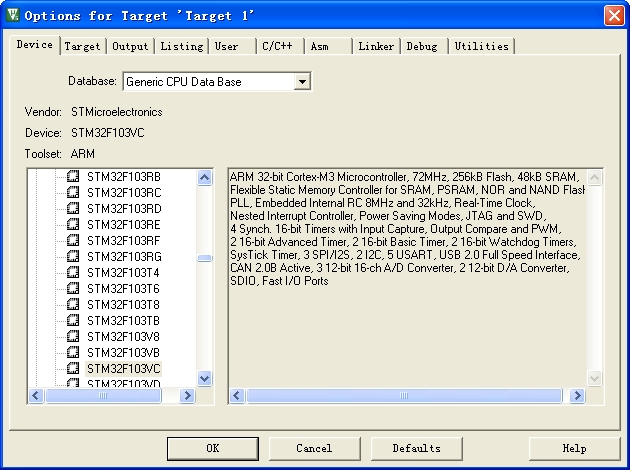Click device list scroll right arrow
Viewport: 630px width, 470px height.
click(x=187, y=396)
